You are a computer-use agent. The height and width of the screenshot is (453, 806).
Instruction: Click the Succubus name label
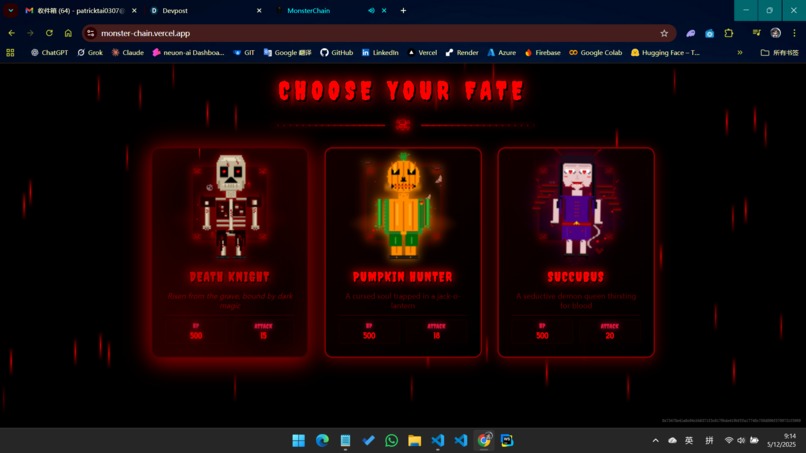(576, 277)
